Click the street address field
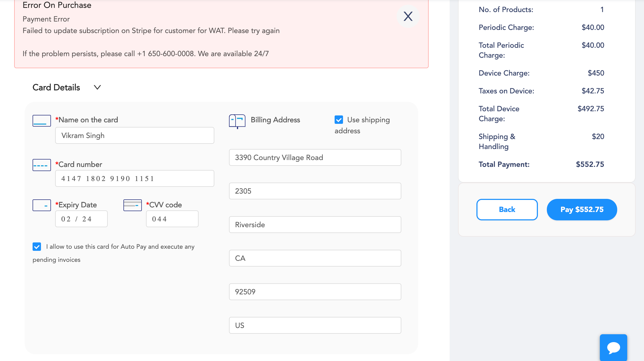 point(315,157)
